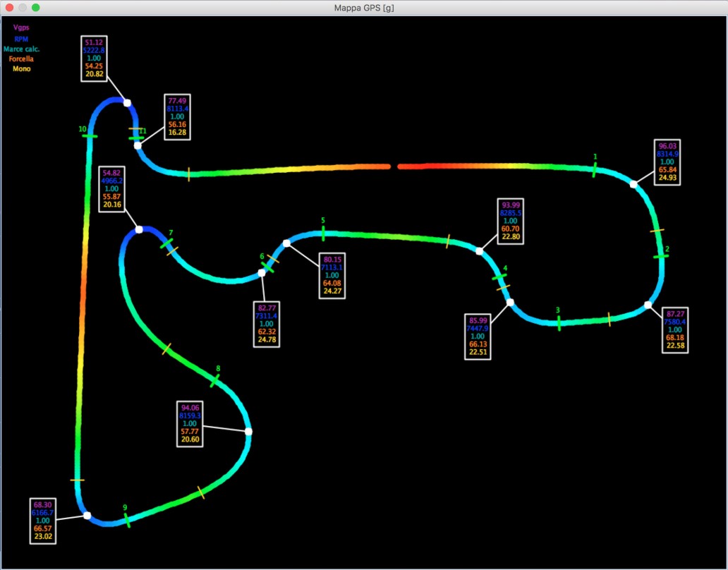The height and width of the screenshot is (570, 728).
Task: Select the RPM legend entry
Action: 21,39
